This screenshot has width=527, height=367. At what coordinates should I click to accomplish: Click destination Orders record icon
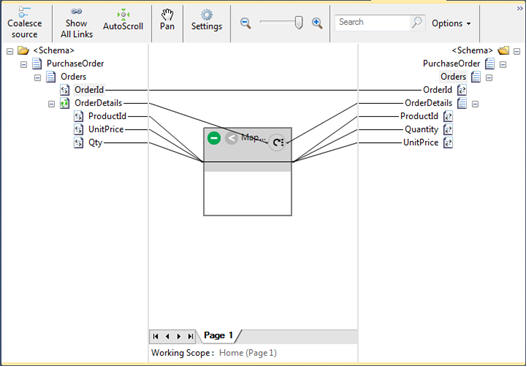click(x=476, y=77)
